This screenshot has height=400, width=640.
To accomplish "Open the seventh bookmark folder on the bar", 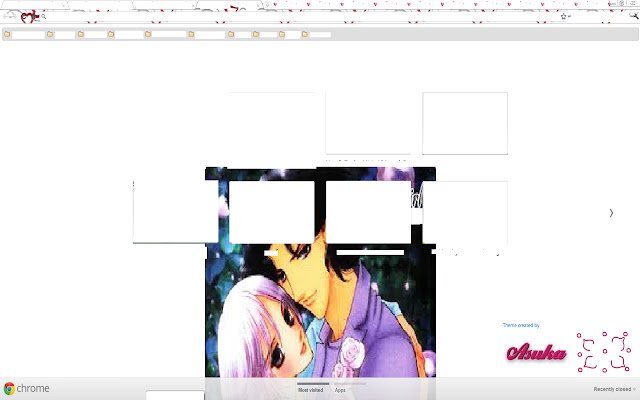I will tap(240, 34).
